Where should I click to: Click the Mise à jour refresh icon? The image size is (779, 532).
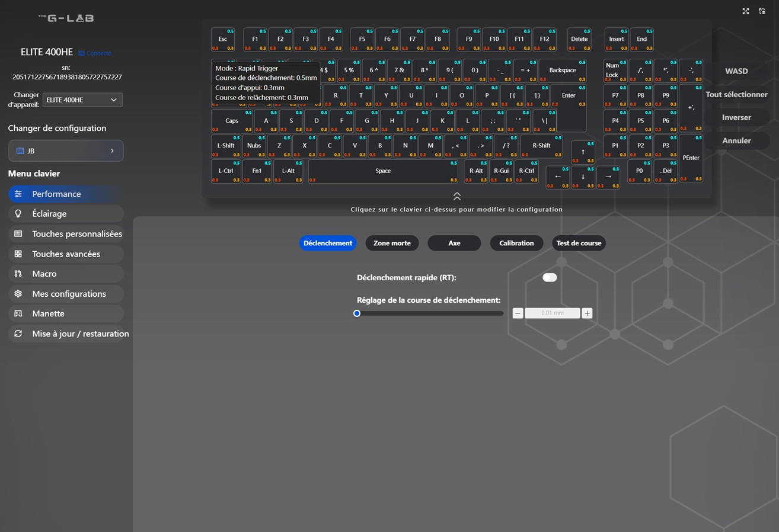(18, 334)
